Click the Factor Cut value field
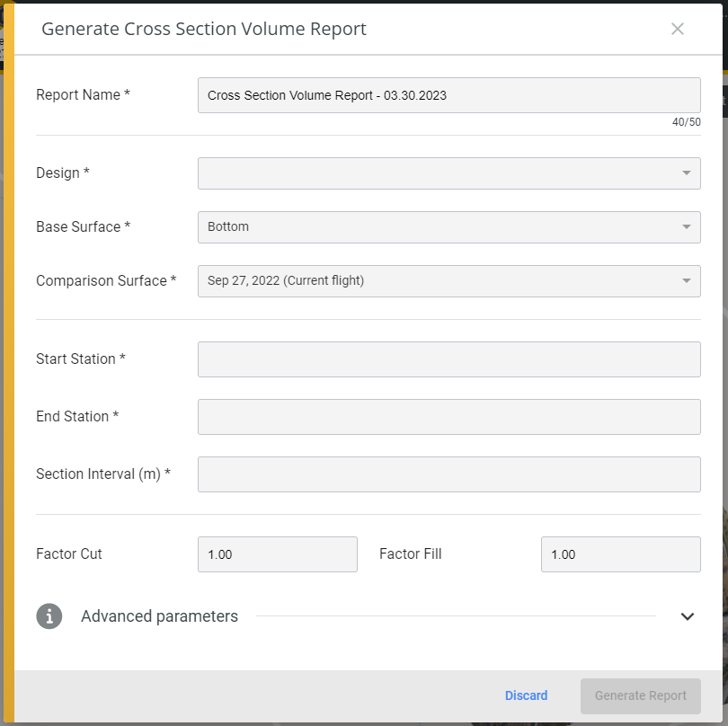 click(277, 554)
